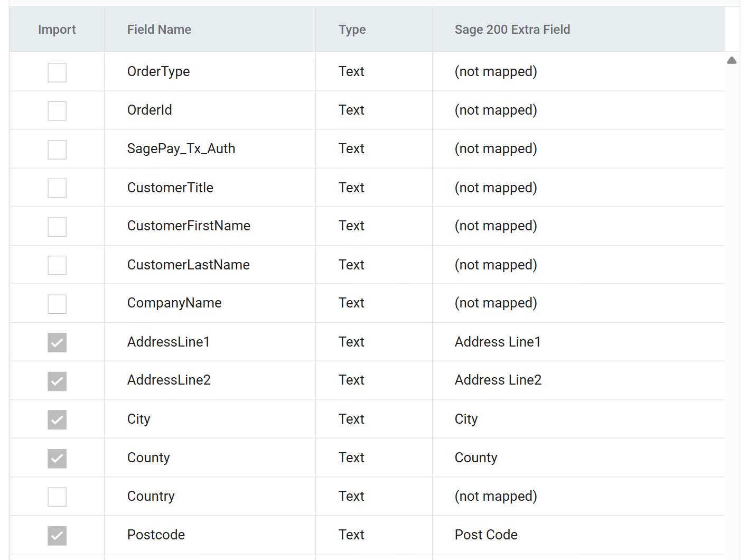This screenshot has width=748, height=560.
Task: Enable import for OrderId row
Action: (57, 111)
